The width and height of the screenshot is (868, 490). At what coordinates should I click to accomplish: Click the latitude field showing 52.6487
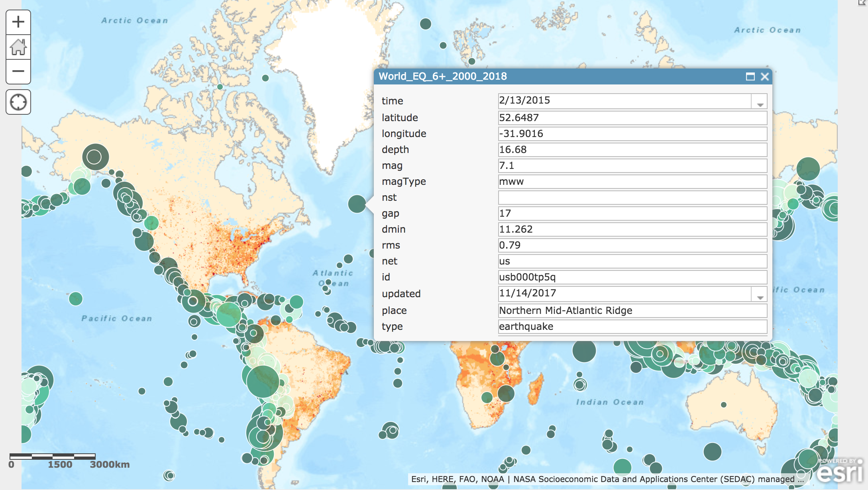[632, 118]
